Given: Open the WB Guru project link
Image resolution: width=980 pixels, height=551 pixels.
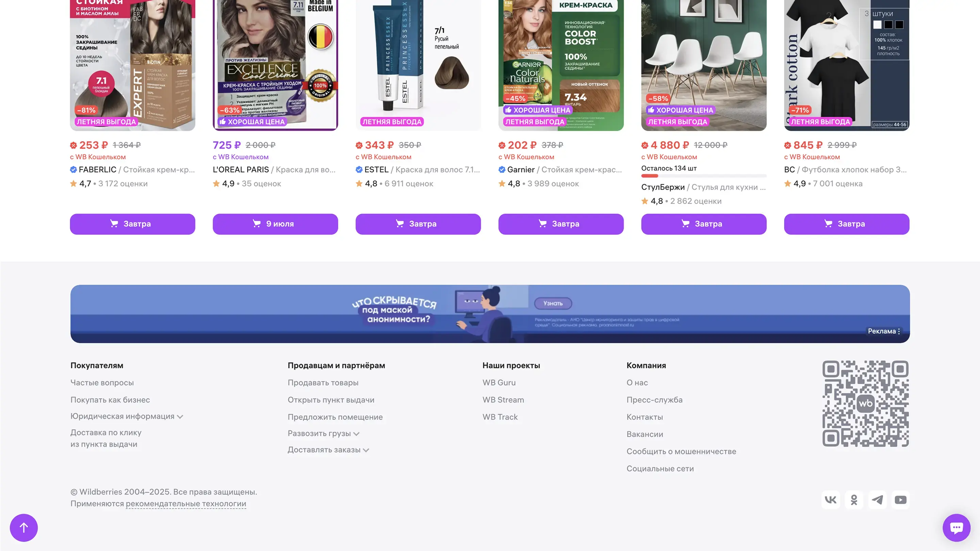Looking at the screenshot, I should tap(499, 383).
